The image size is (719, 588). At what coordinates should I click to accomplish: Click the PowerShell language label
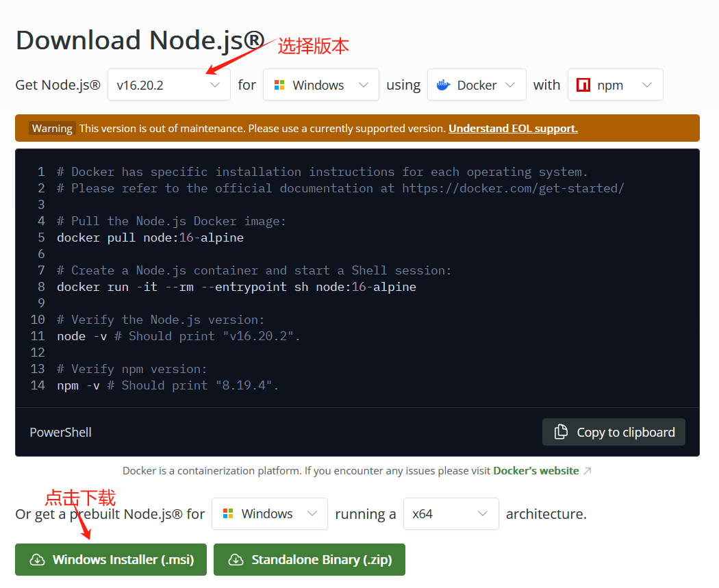pyautogui.click(x=60, y=432)
